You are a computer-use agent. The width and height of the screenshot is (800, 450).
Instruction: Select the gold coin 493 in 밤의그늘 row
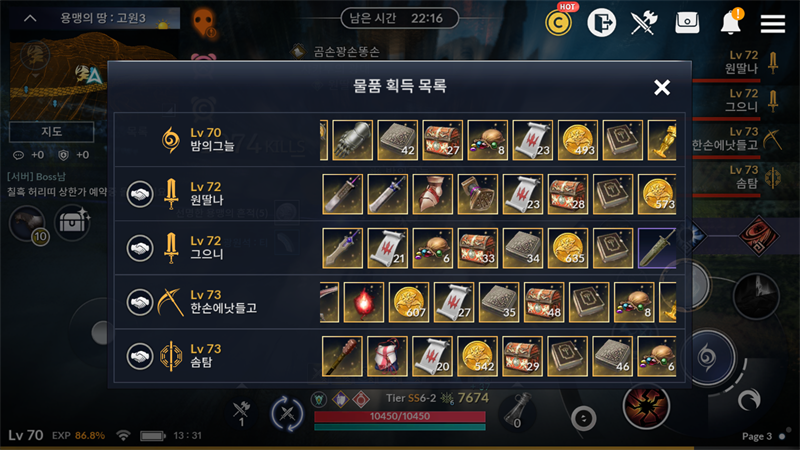click(578, 140)
